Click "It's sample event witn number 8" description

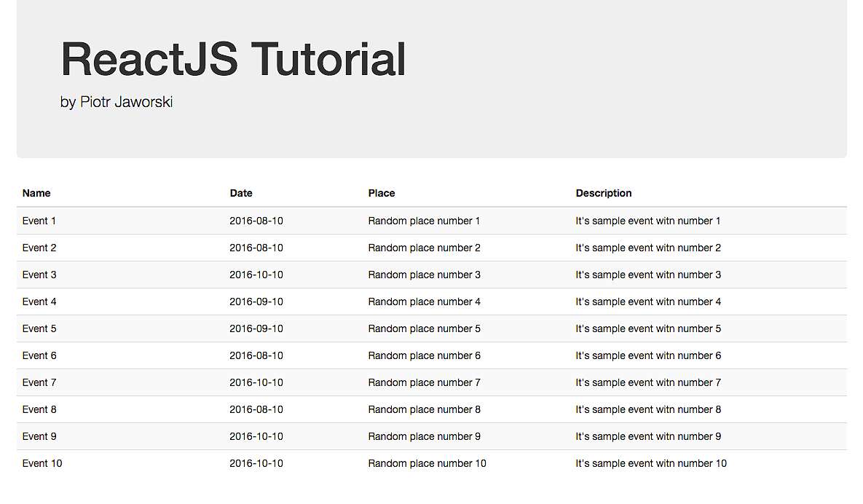[648, 409]
